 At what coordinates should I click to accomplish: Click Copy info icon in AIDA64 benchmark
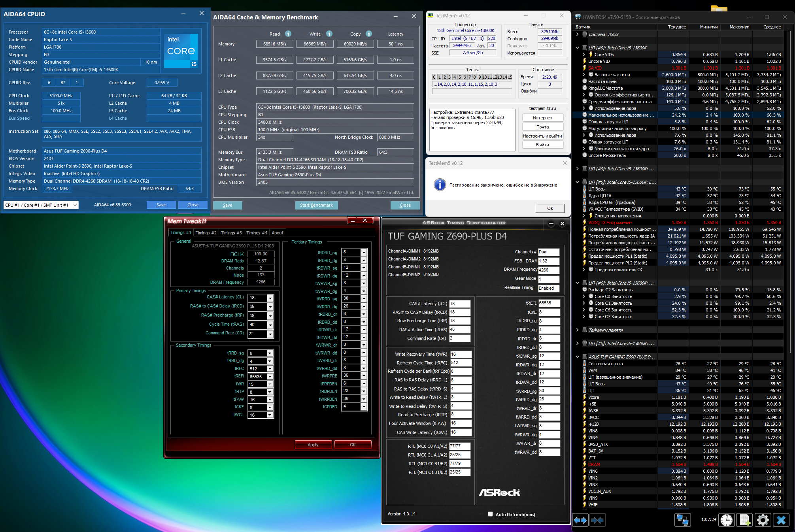(368, 34)
